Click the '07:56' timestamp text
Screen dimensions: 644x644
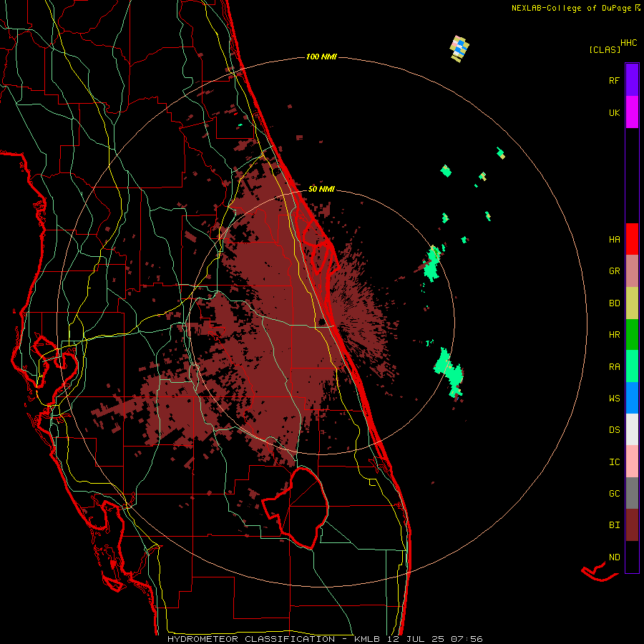click(x=466, y=639)
